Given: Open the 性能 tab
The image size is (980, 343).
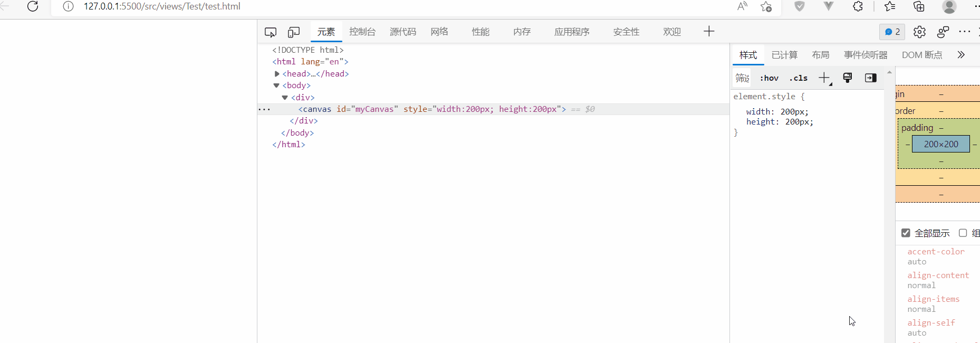Looking at the screenshot, I should [x=481, y=32].
